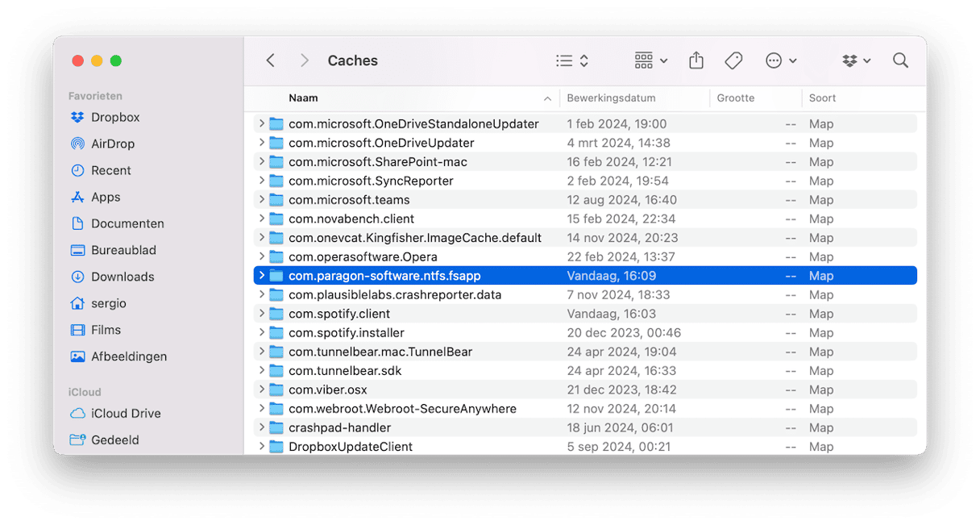This screenshot has height=525, width=980.
Task: Open the list view switcher
Action: pyautogui.click(x=572, y=60)
